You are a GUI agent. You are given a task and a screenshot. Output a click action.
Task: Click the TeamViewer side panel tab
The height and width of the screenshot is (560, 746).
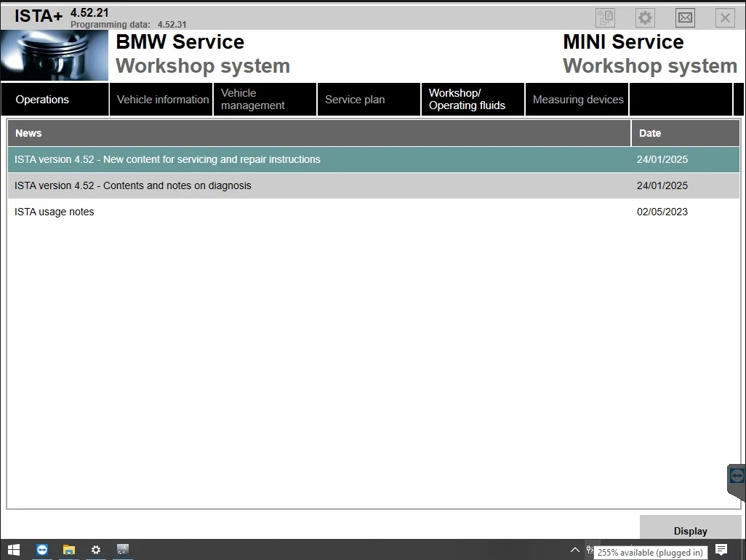point(737,476)
